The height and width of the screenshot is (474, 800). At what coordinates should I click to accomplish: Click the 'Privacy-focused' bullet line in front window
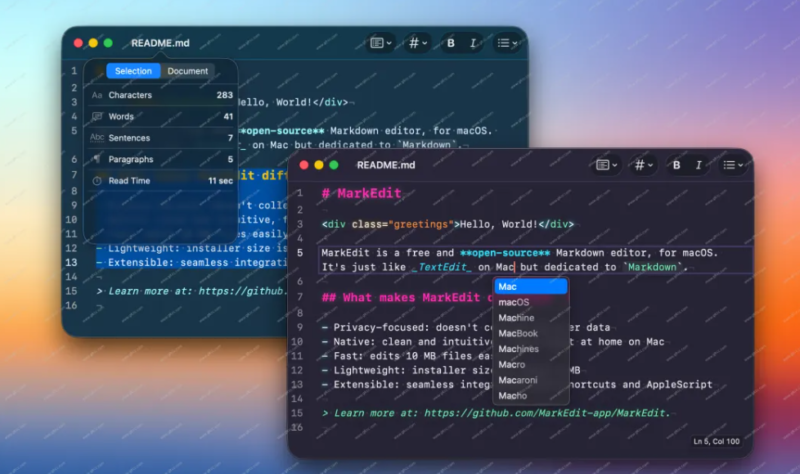(x=466, y=328)
